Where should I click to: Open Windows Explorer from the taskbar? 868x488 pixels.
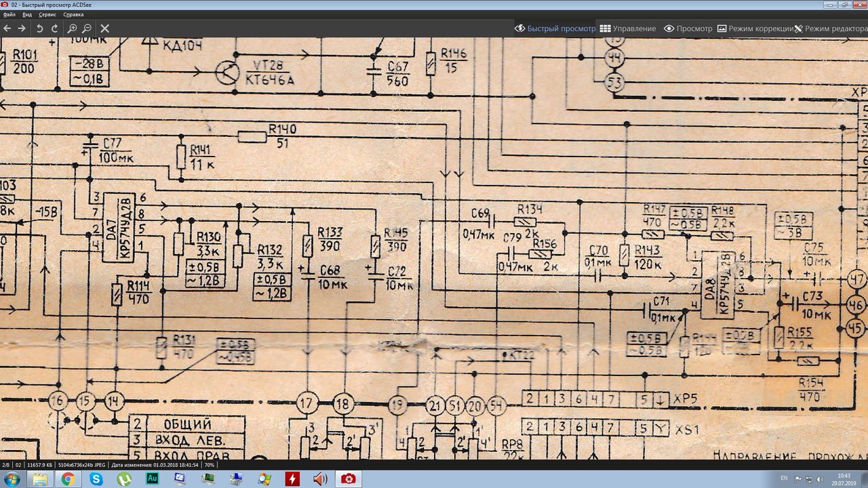click(40, 479)
